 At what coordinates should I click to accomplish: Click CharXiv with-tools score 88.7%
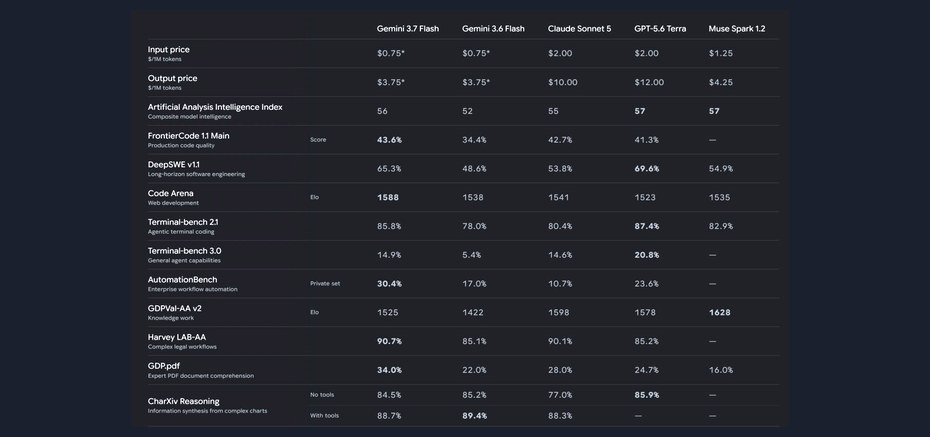(389, 416)
